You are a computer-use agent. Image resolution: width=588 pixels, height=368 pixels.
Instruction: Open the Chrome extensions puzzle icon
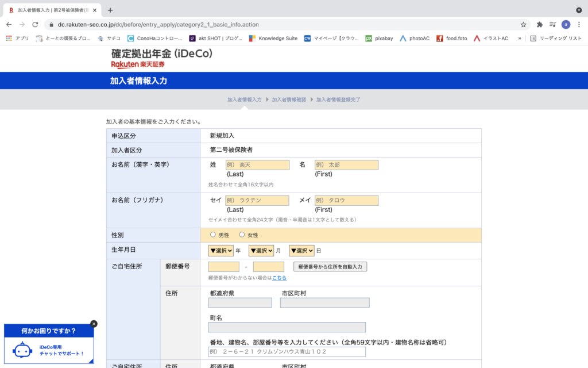coord(539,25)
